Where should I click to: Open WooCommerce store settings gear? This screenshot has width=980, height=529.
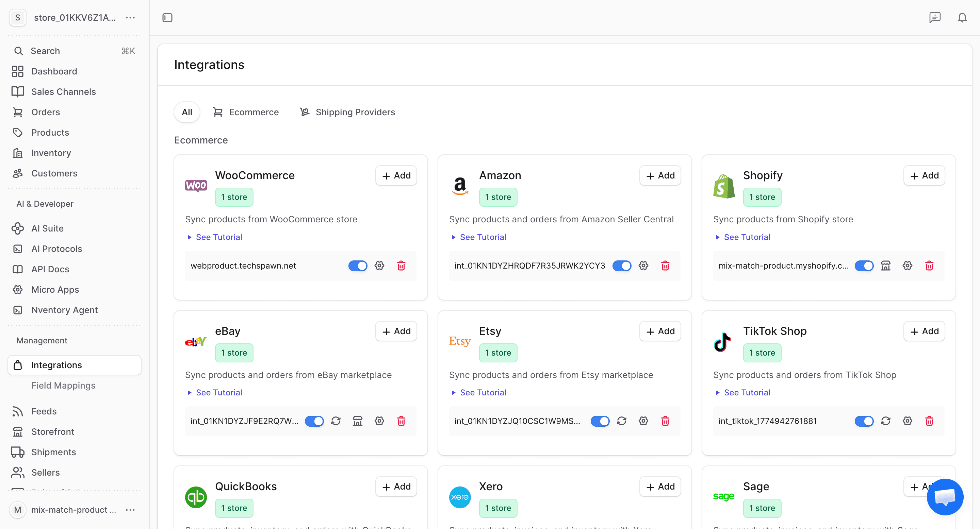379,266
